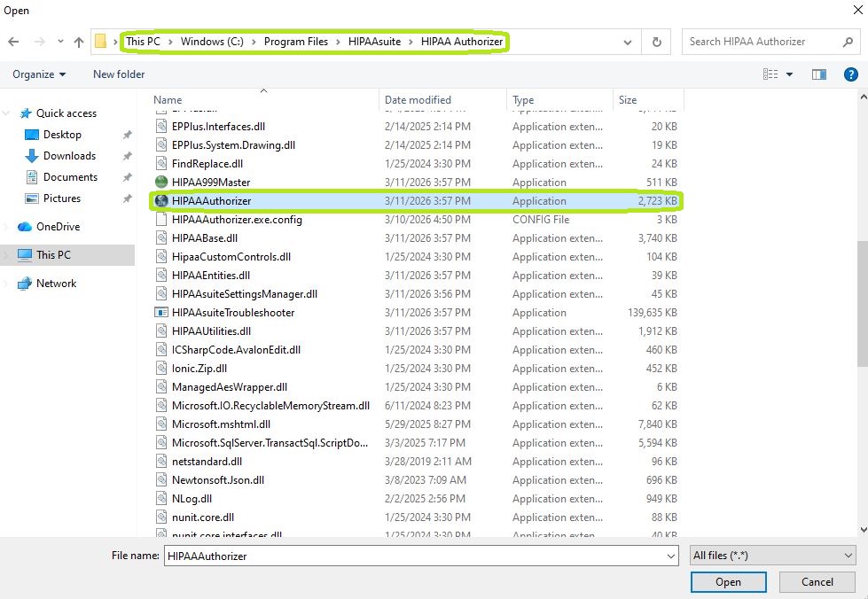The image size is (868, 599).
Task: Select the netstandard.dll file
Action: point(207,462)
